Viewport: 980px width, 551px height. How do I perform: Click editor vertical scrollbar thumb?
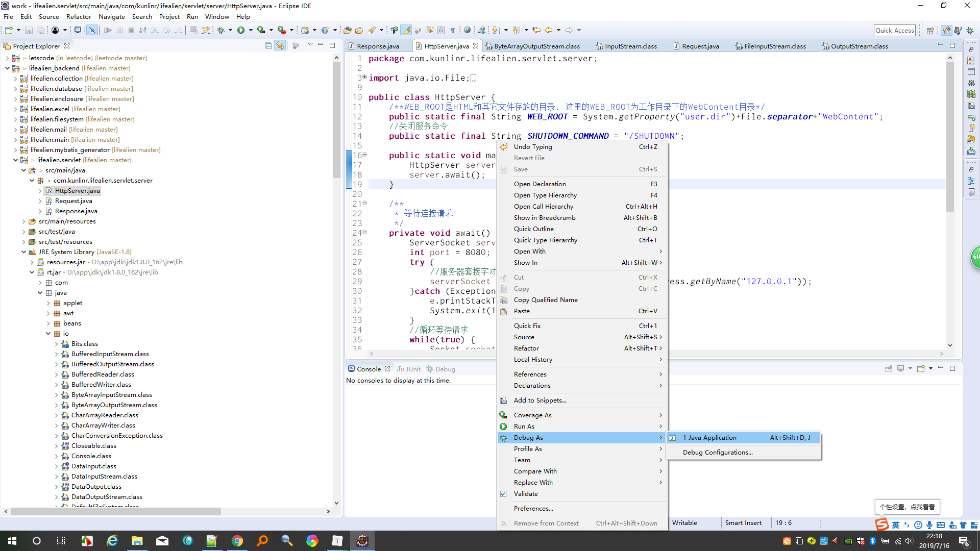950,137
